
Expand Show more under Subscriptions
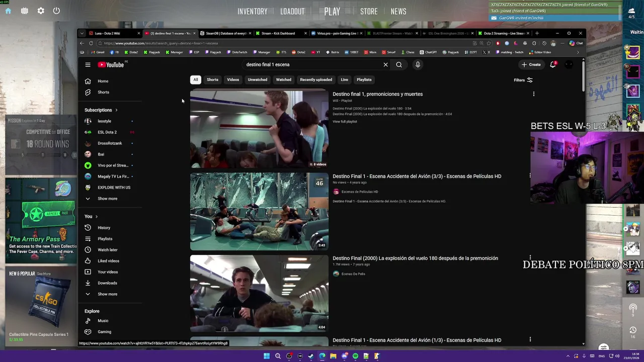coord(108,199)
